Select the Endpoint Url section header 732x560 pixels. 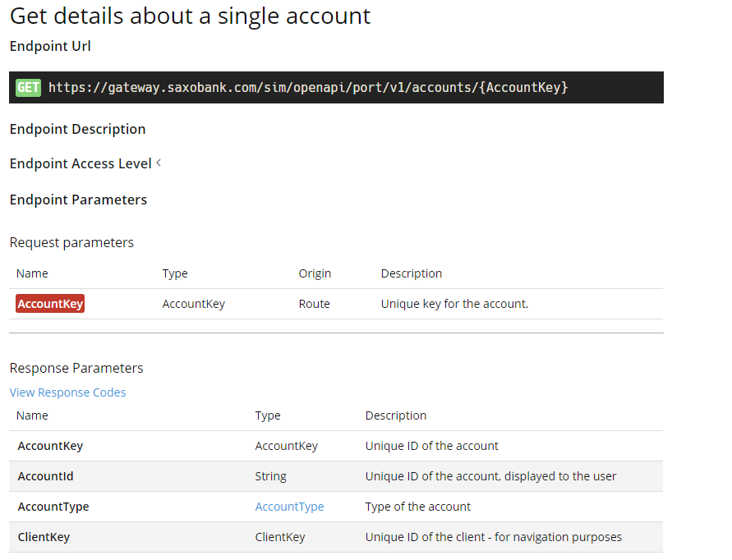[x=50, y=46]
